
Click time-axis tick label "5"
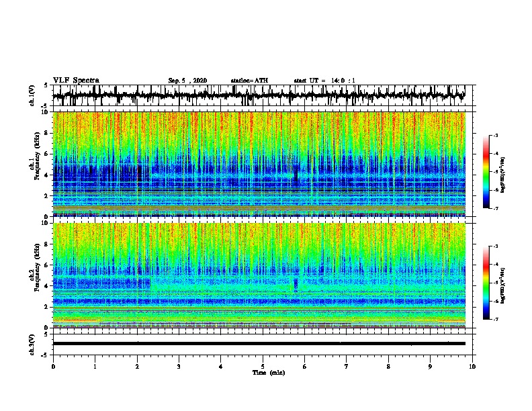(x=263, y=366)
